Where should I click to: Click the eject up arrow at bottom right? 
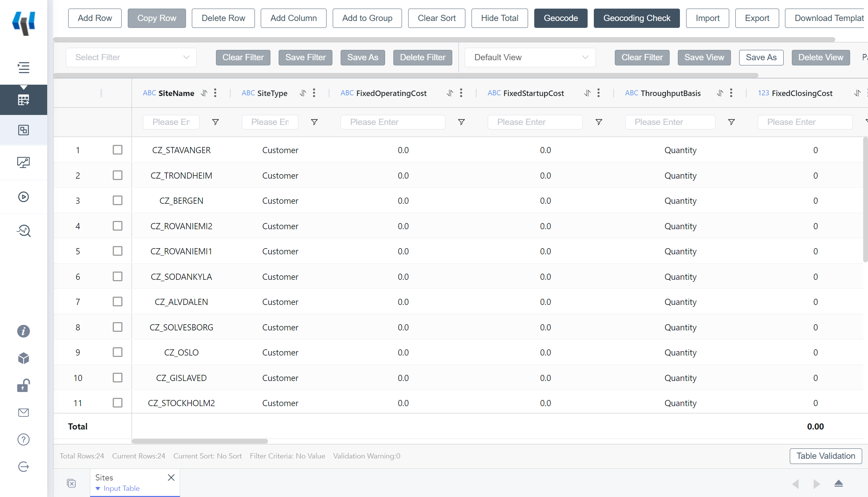coord(839,483)
